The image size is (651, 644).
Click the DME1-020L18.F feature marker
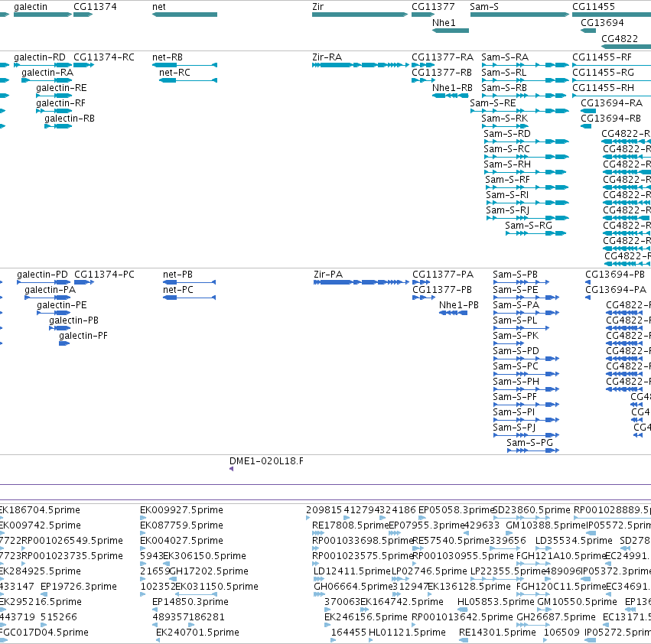[x=231, y=469]
